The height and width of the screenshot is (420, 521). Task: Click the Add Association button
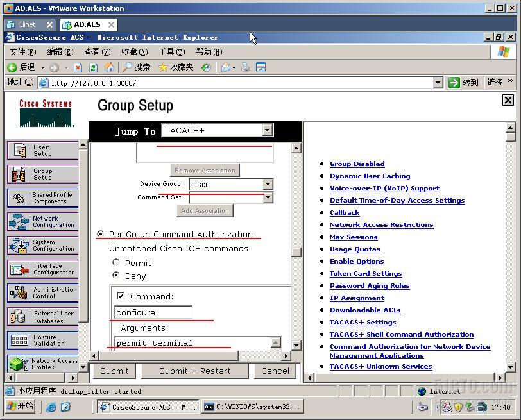[205, 210]
